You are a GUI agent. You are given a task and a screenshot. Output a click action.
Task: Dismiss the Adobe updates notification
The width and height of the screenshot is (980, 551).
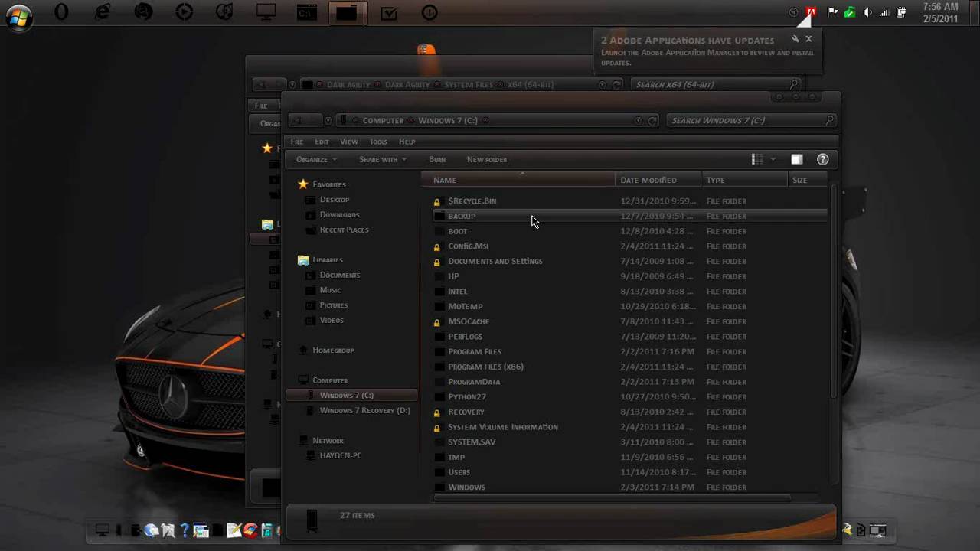coord(808,39)
